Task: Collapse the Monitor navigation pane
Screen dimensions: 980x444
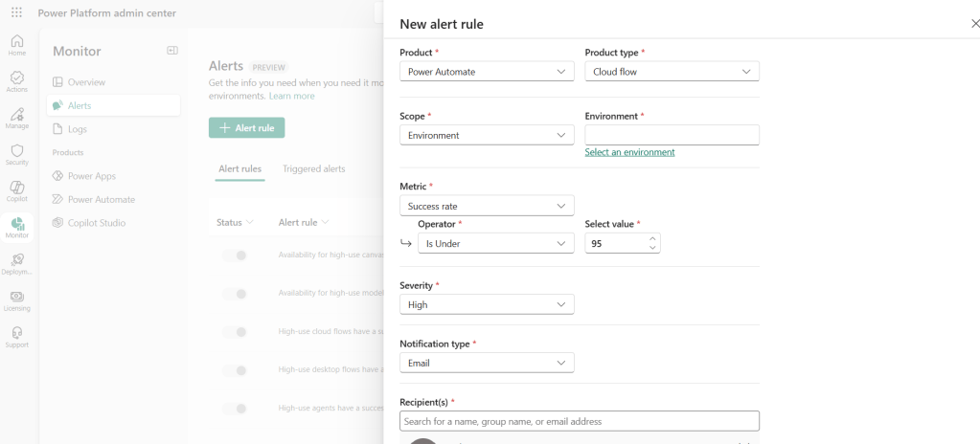Action: click(172, 51)
